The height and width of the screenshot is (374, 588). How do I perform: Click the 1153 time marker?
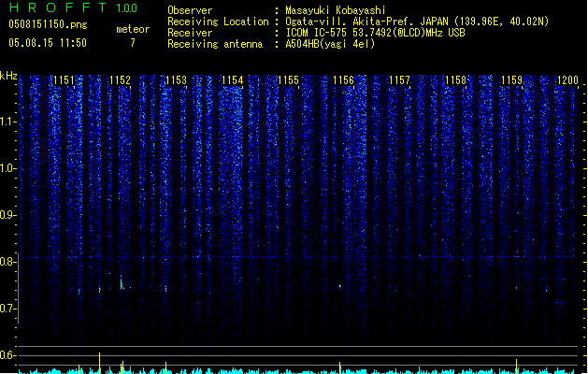coord(176,80)
